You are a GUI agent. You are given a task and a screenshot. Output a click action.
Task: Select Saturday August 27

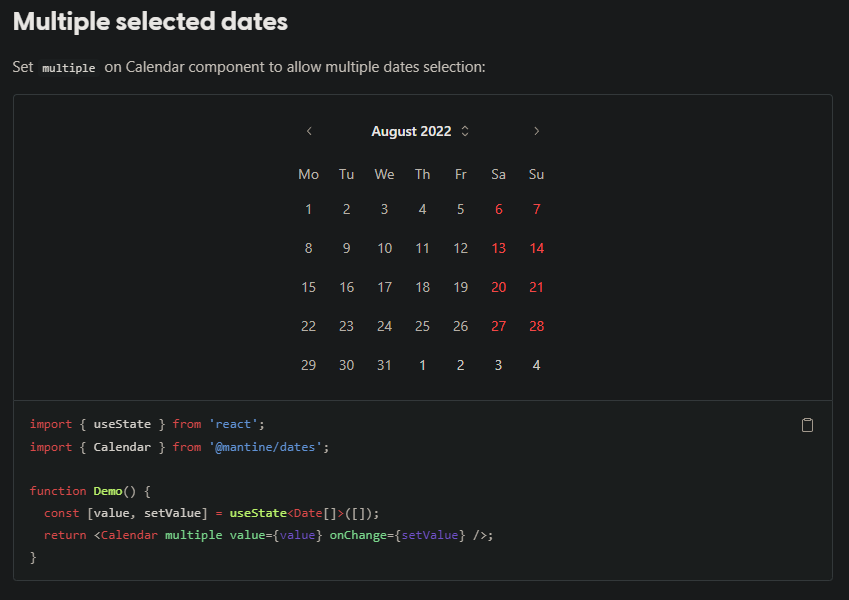point(499,326)
